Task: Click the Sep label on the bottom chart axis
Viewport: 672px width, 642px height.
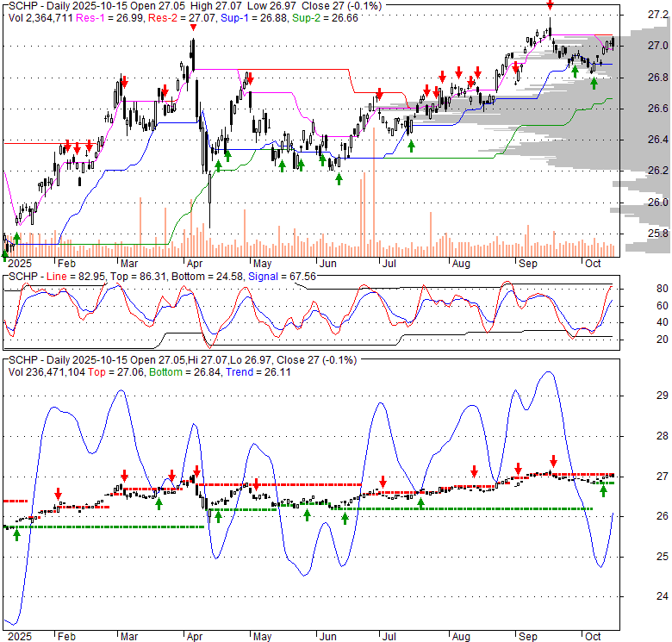Action: tap(527, 637)
